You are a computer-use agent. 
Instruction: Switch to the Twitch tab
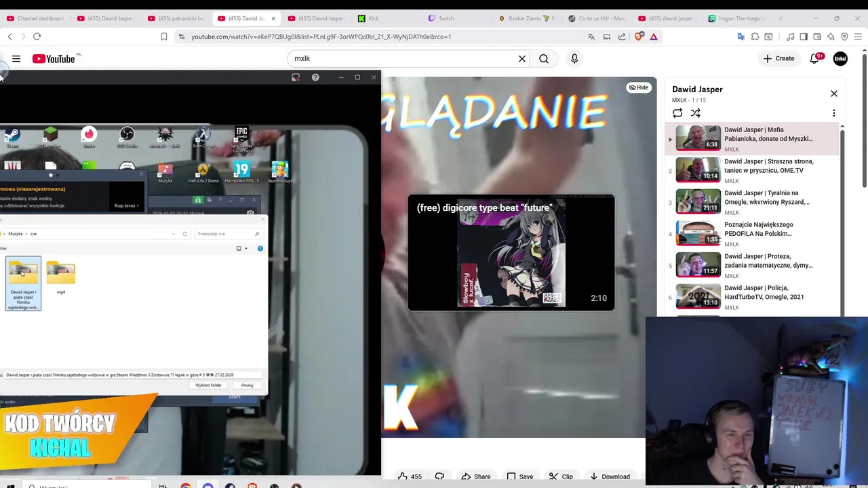(x=456, y=18)
